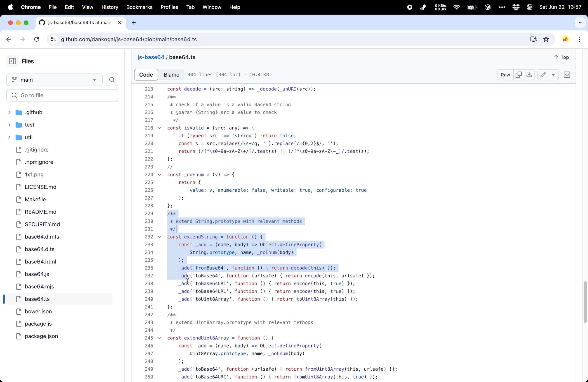Open the more edit options dropdown

(x=553, y=75)
